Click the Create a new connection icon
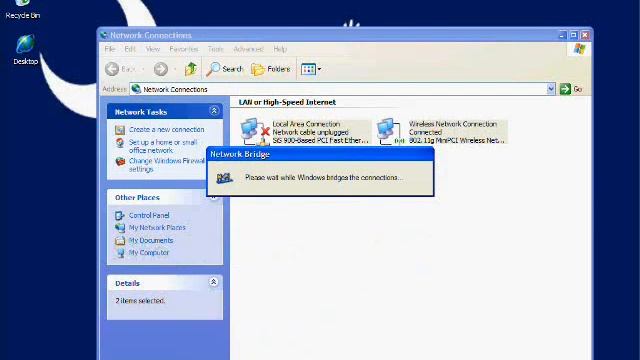 (120, 130)
